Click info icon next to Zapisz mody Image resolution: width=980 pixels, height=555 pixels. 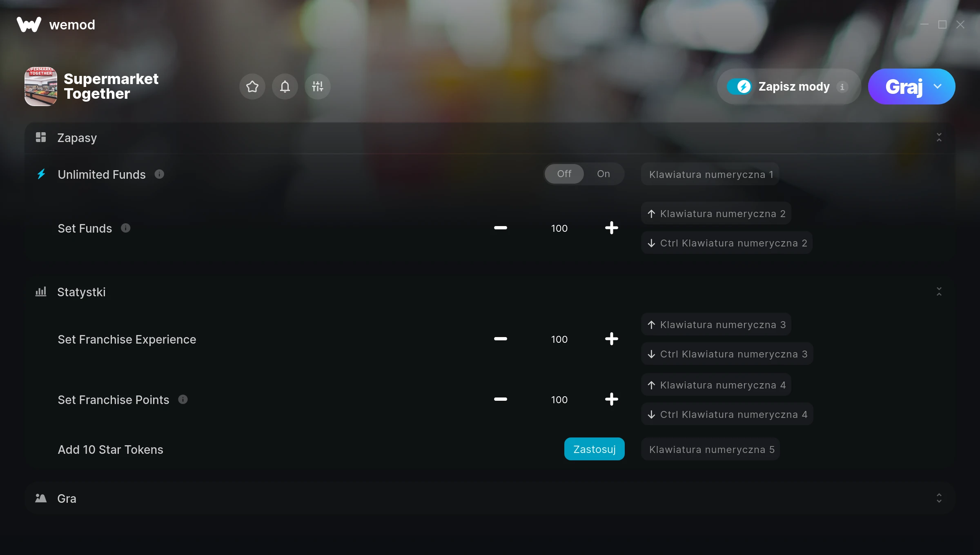pyautogui.click(x=842, y=87)
